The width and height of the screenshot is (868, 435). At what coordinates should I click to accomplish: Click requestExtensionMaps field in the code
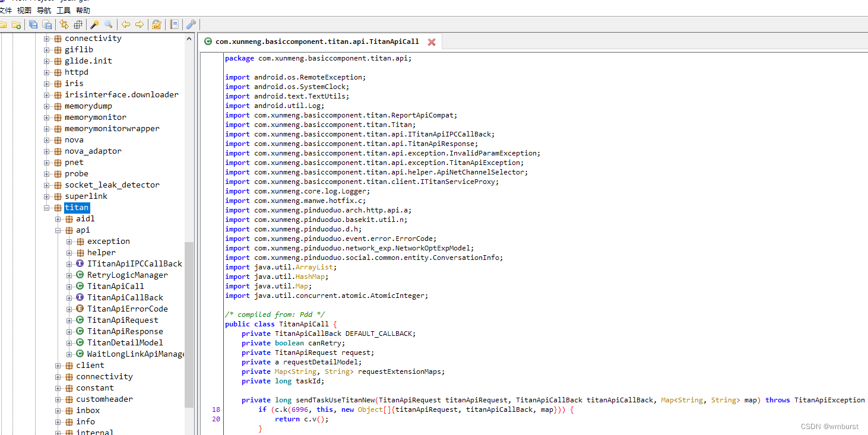[x=400, y=372]
